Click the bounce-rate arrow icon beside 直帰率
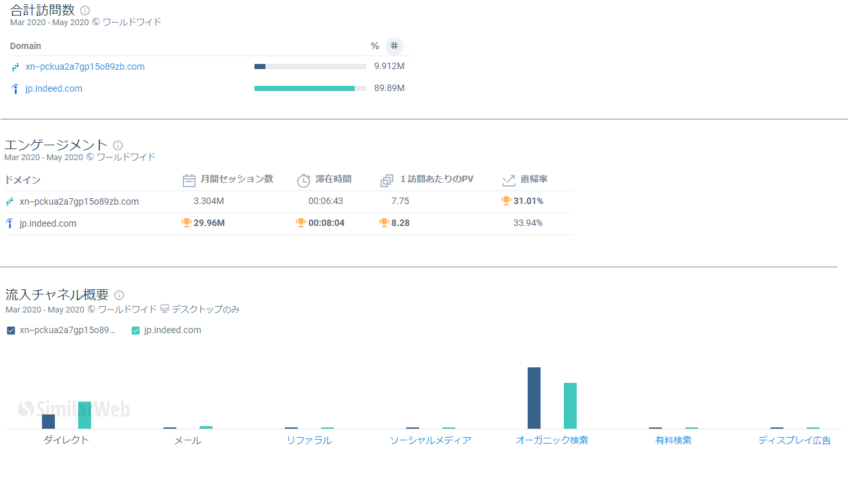This screenshot has width=868, height=481. point(509,180)
